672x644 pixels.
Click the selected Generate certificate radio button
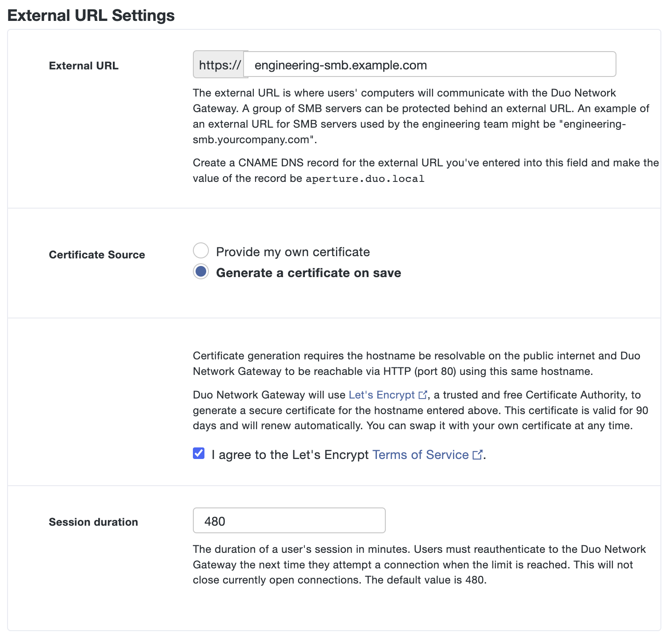point(200,272)
